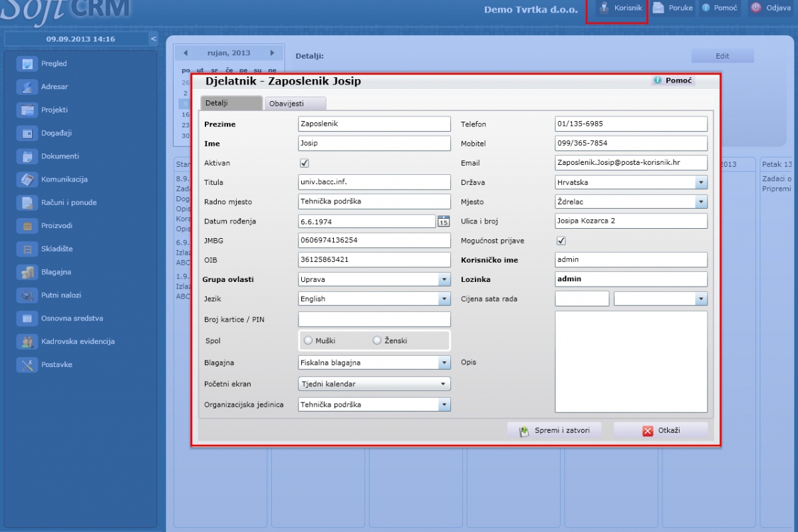Click the Korisnik link in header

pyautogui.click(x=628, y=8)
